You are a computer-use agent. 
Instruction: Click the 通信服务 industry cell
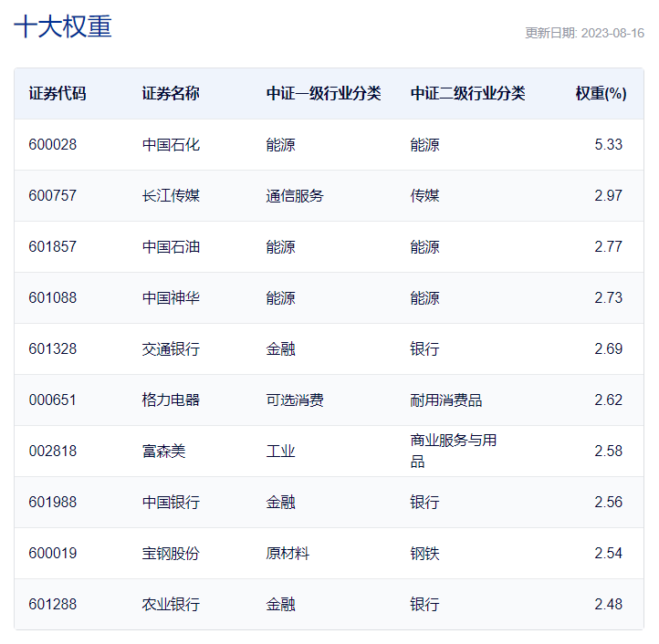pyautogui.click(x=295, y=195)
